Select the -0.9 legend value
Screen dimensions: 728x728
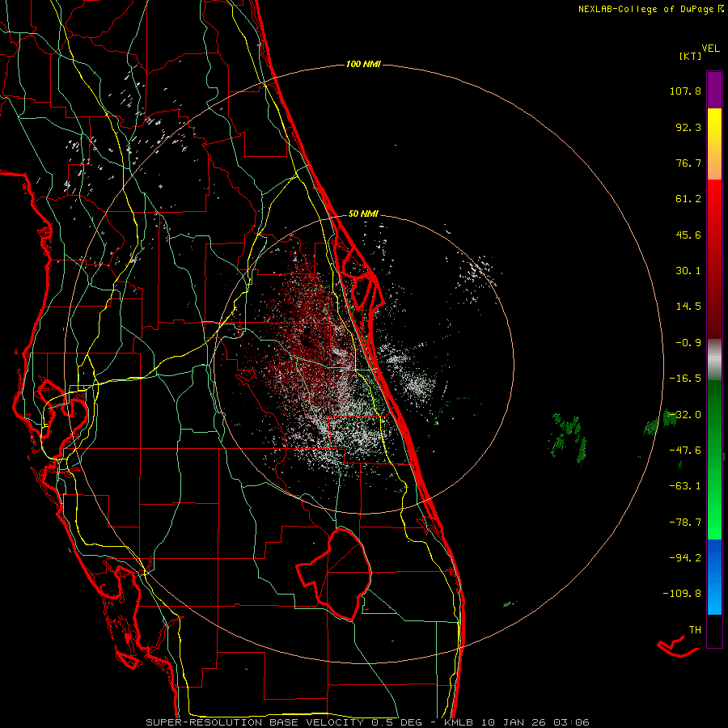pos(688,343)
